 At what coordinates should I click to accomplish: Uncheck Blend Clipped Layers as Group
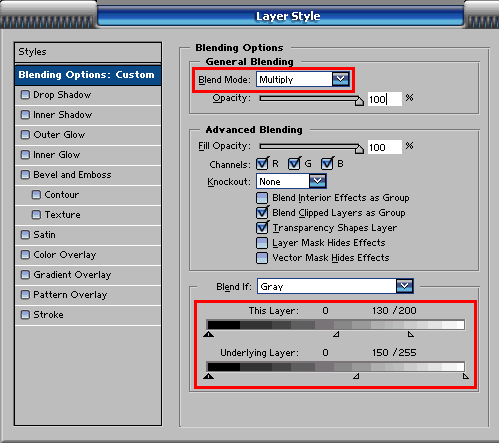pos(262,212)
